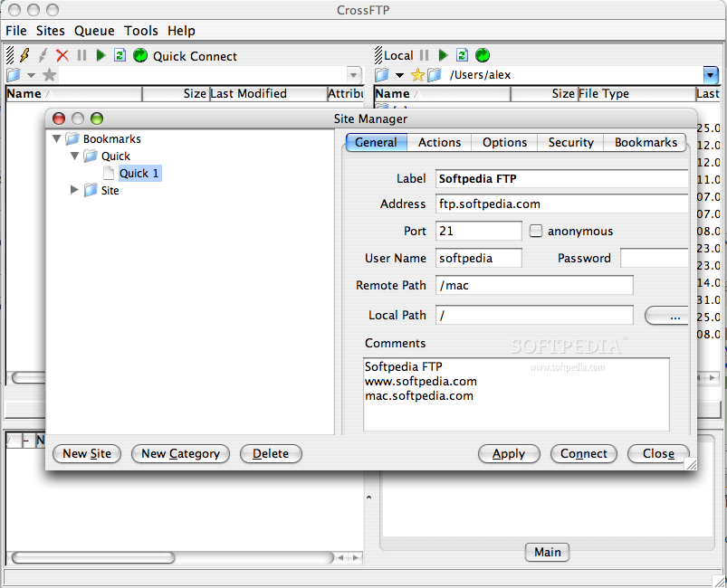Open the Help menu

click(x=181, y=31)
